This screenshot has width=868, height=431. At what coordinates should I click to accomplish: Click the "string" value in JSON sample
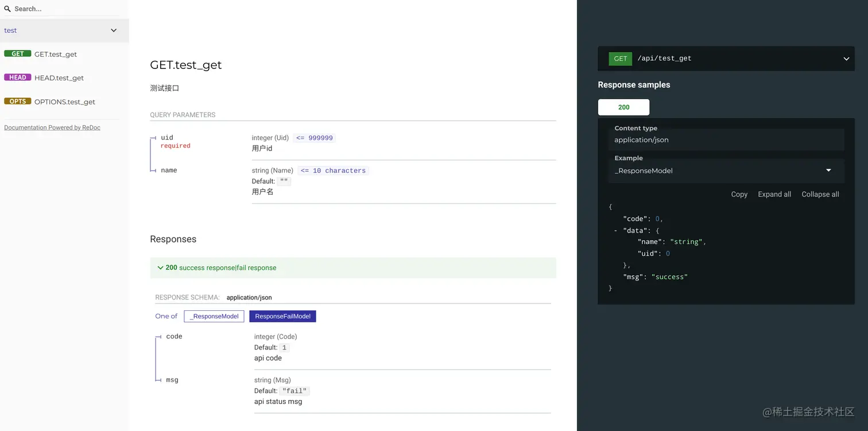click(x=686, y=242)
